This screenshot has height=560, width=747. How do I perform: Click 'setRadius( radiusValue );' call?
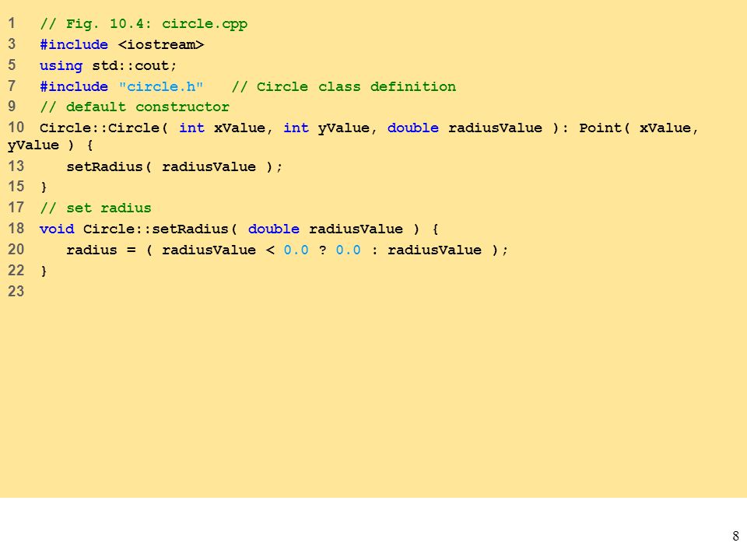(174, 167)
